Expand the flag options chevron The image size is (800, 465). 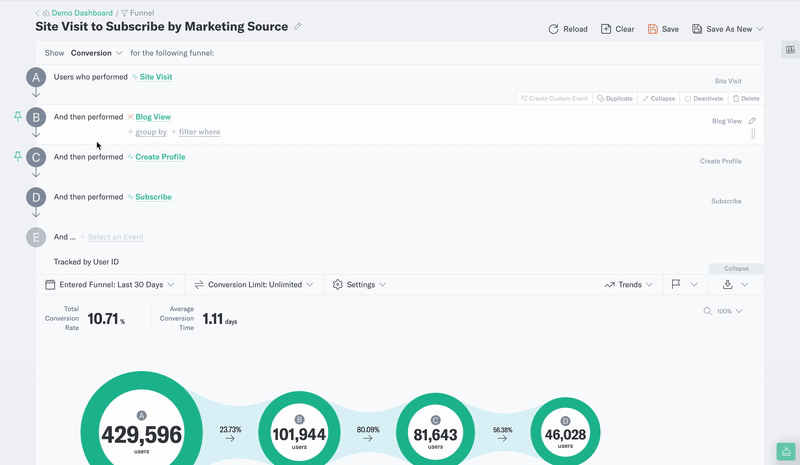(x=694, y=285)
